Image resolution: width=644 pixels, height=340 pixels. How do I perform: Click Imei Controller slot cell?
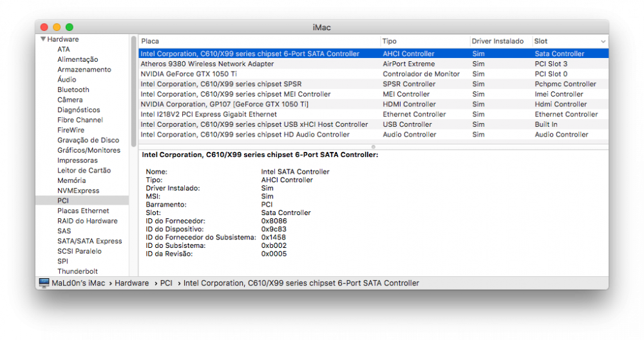558,94
